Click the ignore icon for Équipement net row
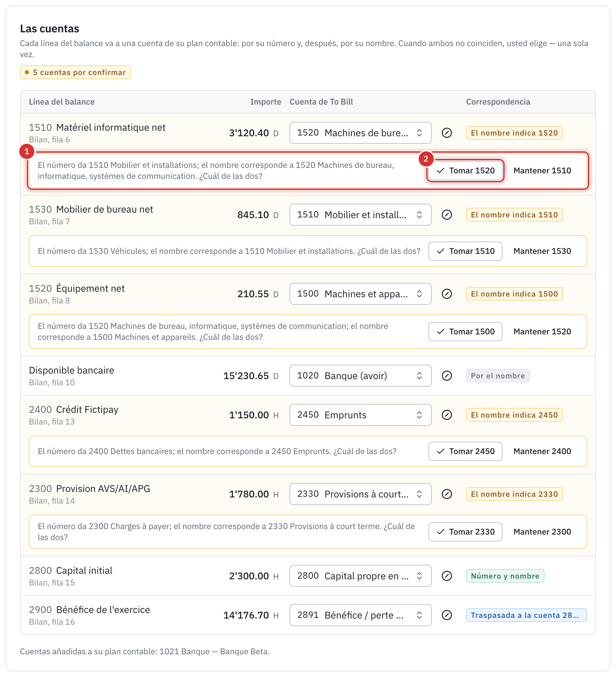The image size is (616, 677). coord(447,294)
